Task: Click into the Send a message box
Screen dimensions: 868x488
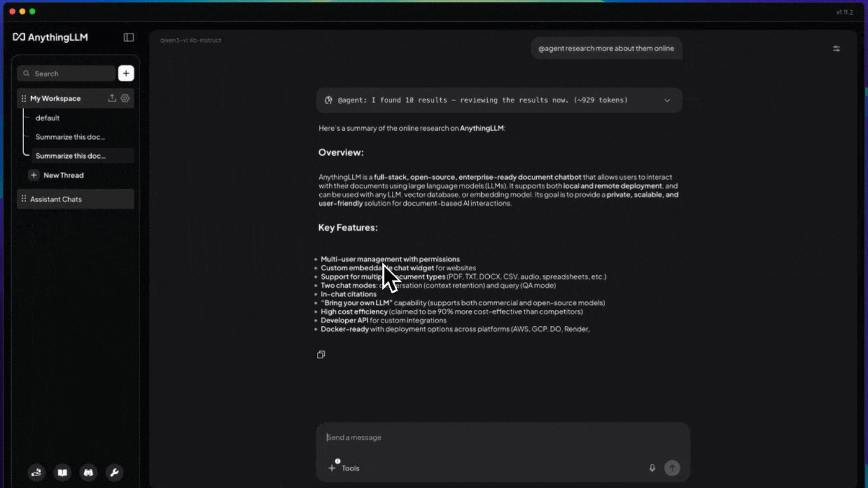Action: coord(503,437)
